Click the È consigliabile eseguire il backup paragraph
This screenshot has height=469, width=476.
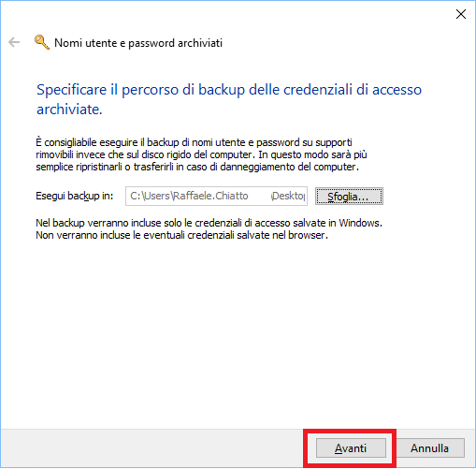pos(201,154)
